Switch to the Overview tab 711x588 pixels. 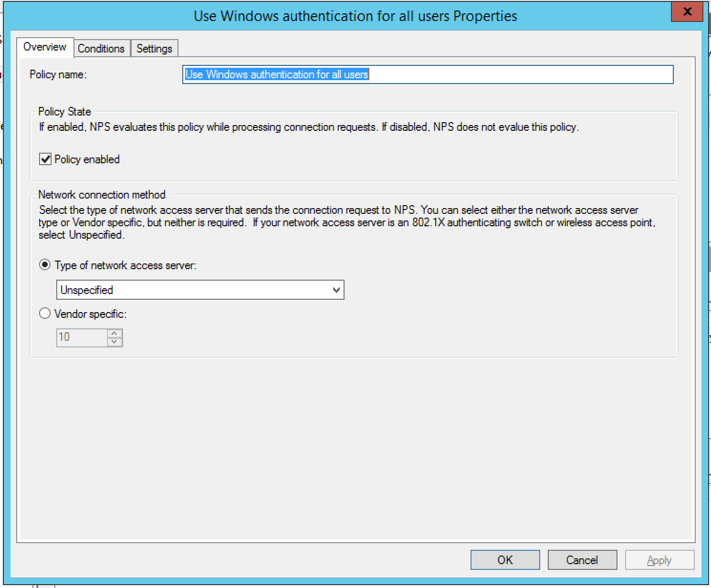45,47
